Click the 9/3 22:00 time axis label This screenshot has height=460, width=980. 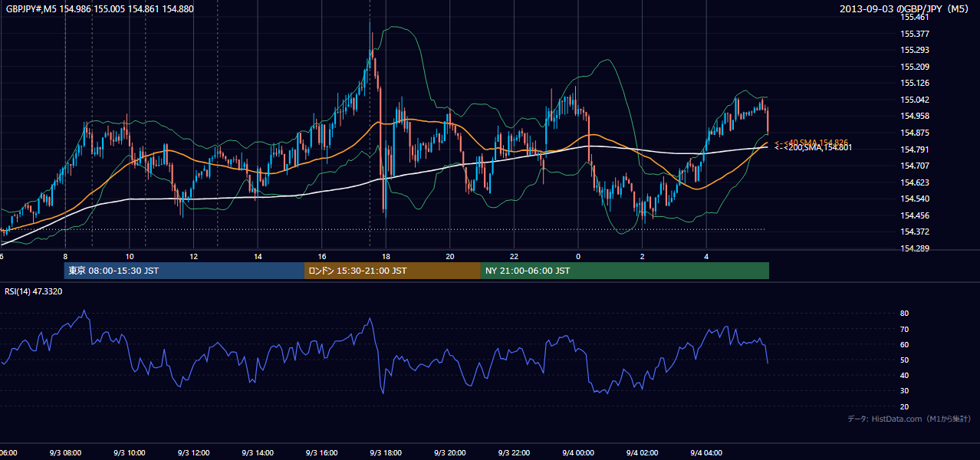(x=514, y=453)
